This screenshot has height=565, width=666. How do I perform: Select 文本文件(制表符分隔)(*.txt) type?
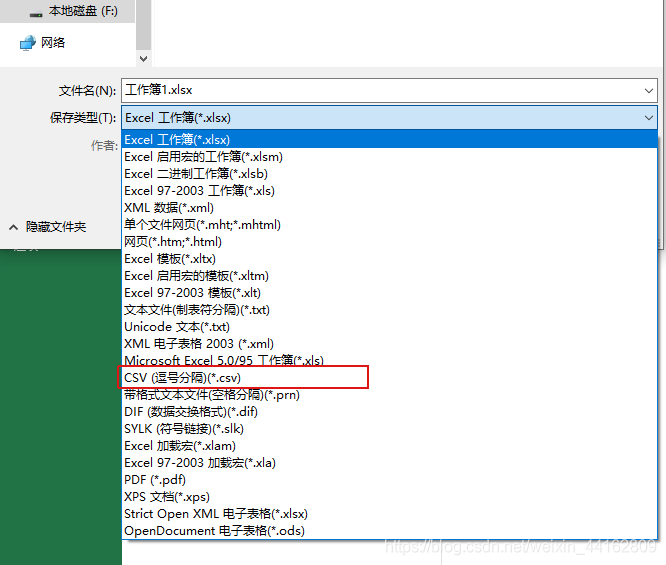click(x=389, y=310)
